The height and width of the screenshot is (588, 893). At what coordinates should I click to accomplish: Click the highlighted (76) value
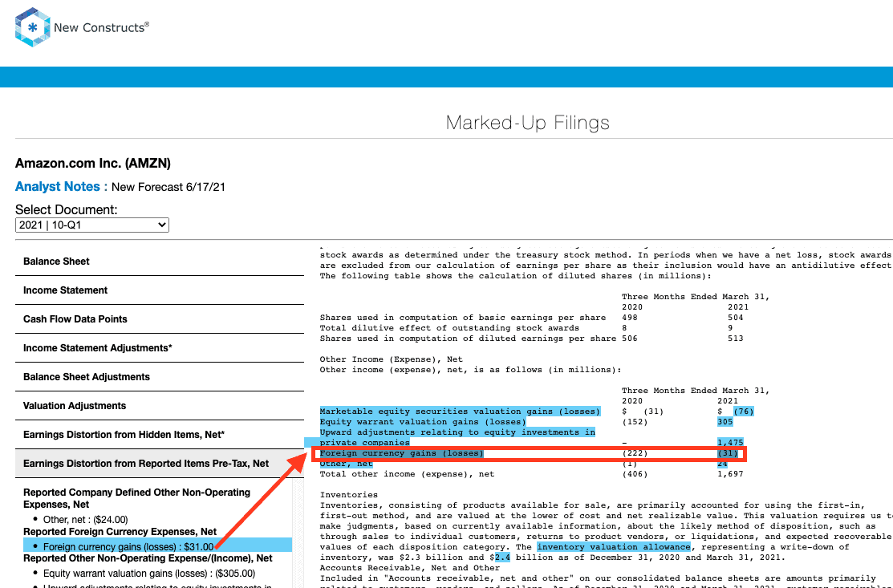pos(743,411)
